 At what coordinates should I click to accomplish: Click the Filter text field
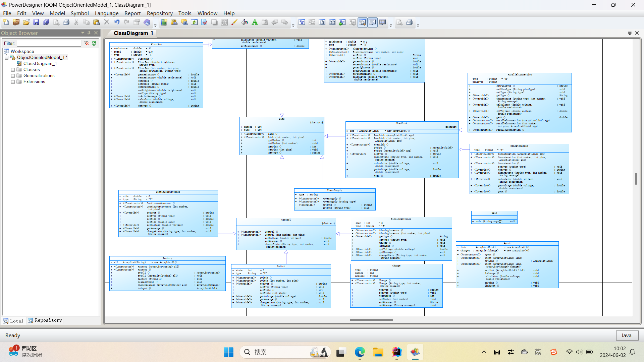[x=49, y=43]
